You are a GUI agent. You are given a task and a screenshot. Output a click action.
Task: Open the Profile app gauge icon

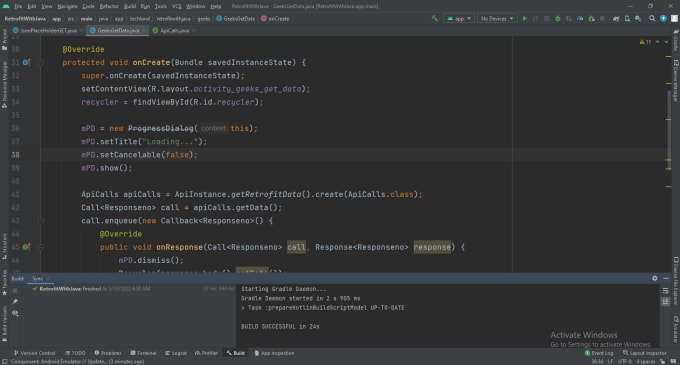point(580,19)
